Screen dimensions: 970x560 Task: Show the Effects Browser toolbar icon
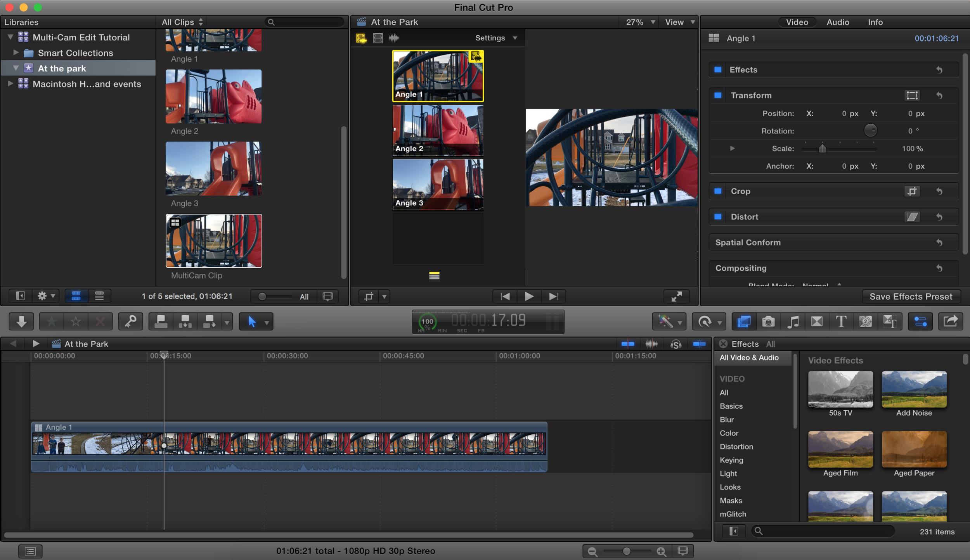click(x=744, y=321)
